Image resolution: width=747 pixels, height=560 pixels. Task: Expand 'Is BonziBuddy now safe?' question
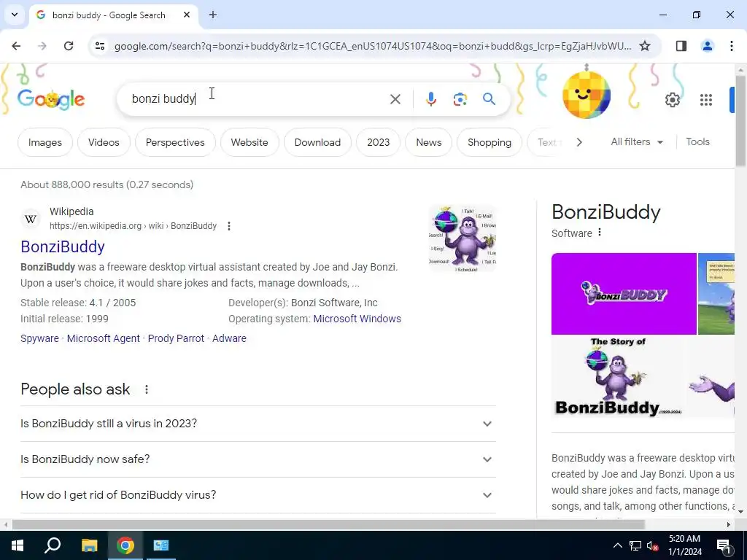[x=258, y=459]
